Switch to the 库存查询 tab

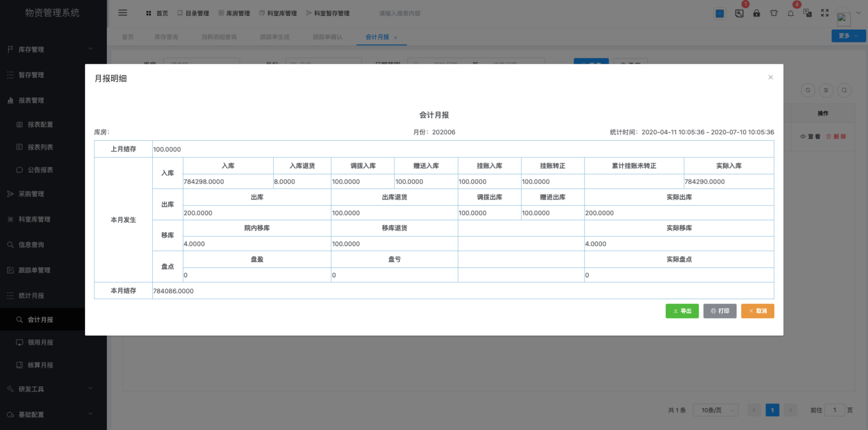[x=166, y=37]
